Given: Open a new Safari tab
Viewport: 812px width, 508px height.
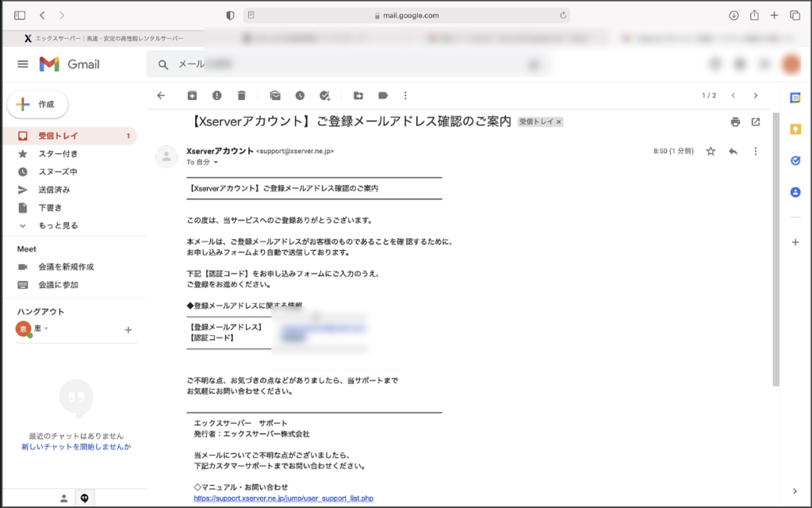Looking at the screenshot, I should click(x=774, y=16).
